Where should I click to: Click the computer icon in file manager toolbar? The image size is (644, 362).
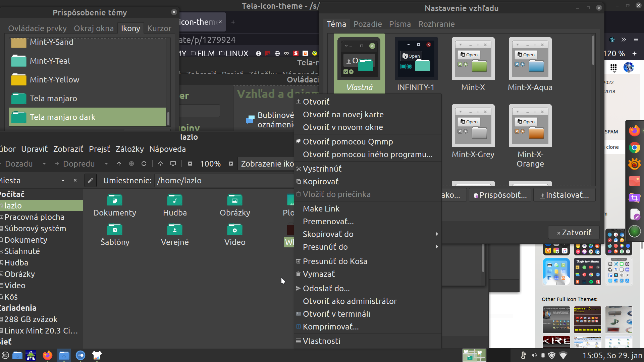(x=173, y=164)
